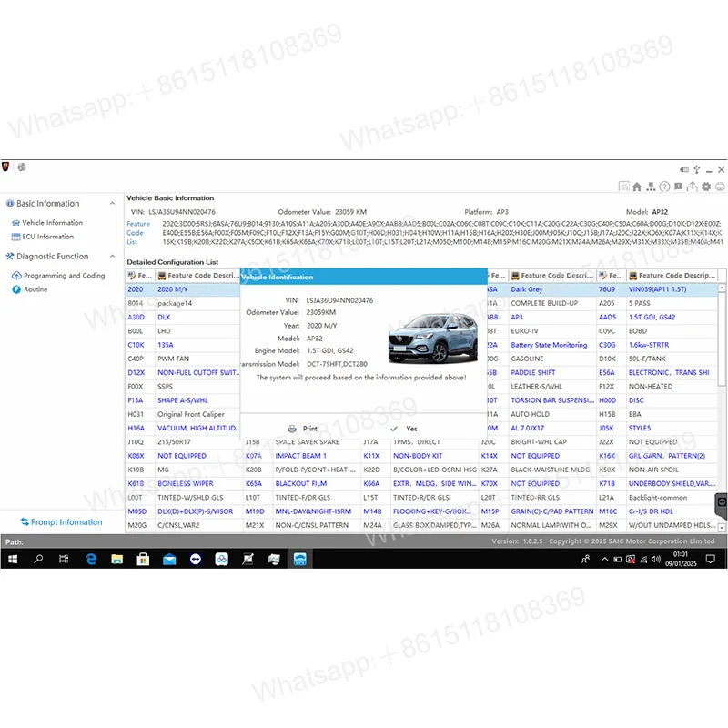The height and width of the screenshot is (728, 728).
Task: Open the home icon in the toolbar
Action: (637, 187)
